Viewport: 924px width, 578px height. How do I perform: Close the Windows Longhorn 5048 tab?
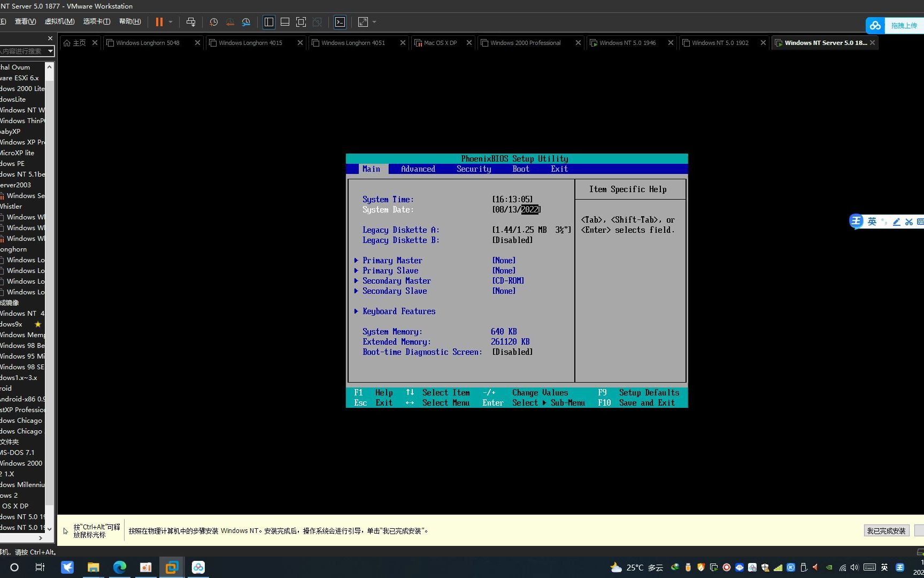(x=197, y=43)
